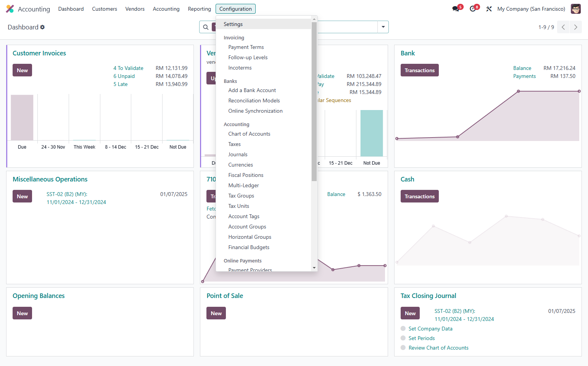The height and width of the screenshot is (366, 588).
Task: Toggle the Set Company Data step circle
Action: [403, 329]
